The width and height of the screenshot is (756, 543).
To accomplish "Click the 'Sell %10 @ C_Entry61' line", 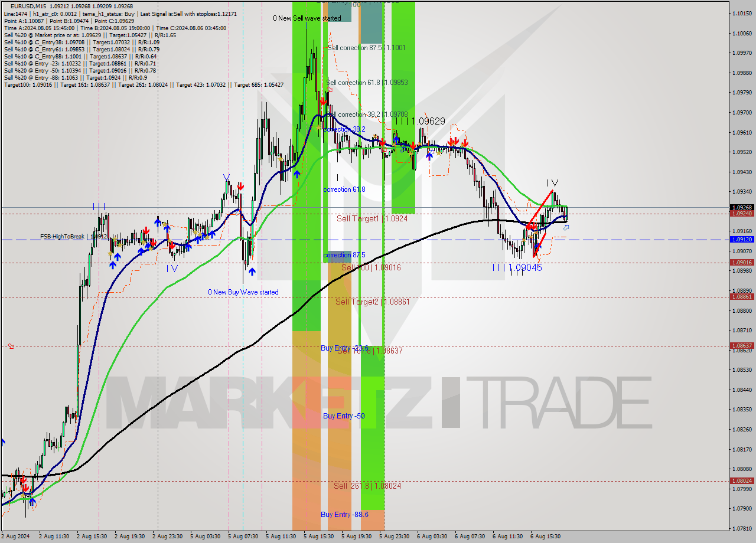I will click(x=82, y=49).
